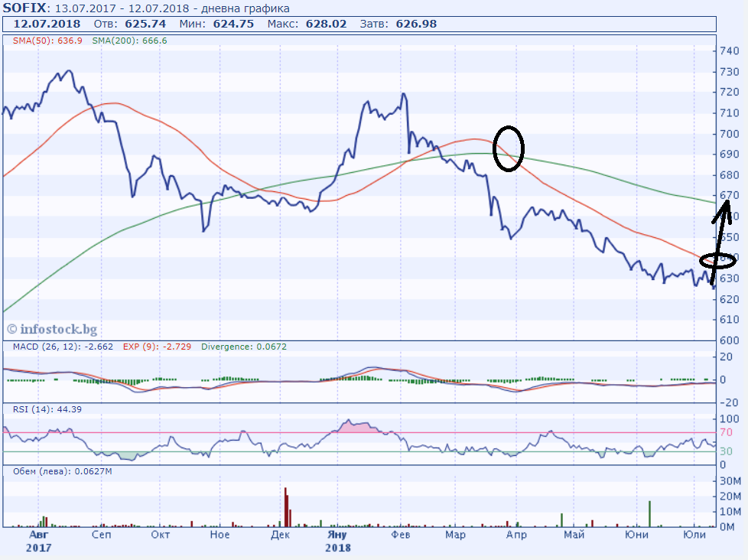Click the Мар month label on the time axis
The width and height of the screenshot is (748, 560).
(x=456, y=534)
